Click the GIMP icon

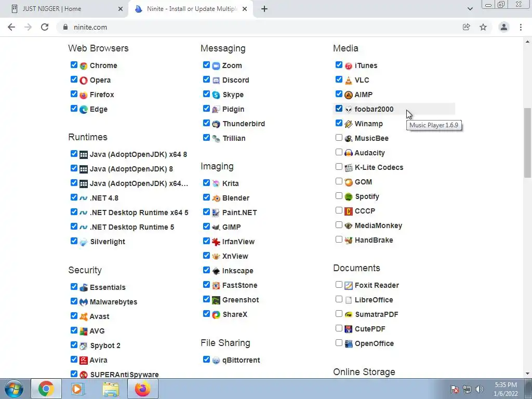point(216,228)
